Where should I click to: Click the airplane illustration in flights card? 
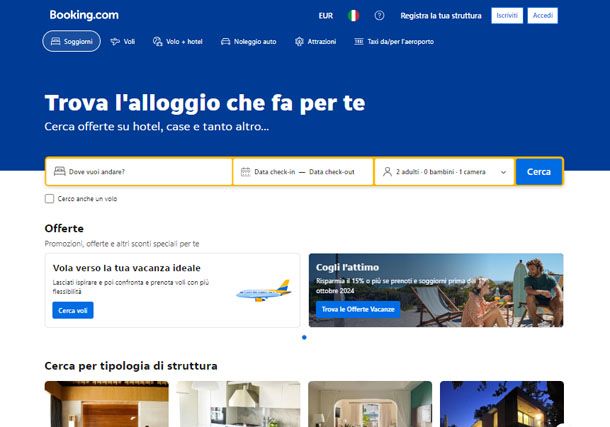[x=264, y=291]
